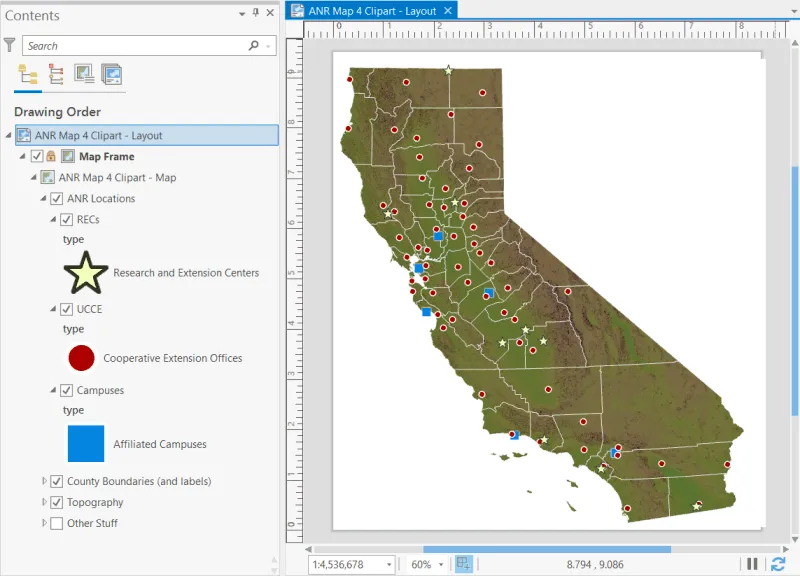Toggle snapping grid icon in status bar

(x=463, y=564)
